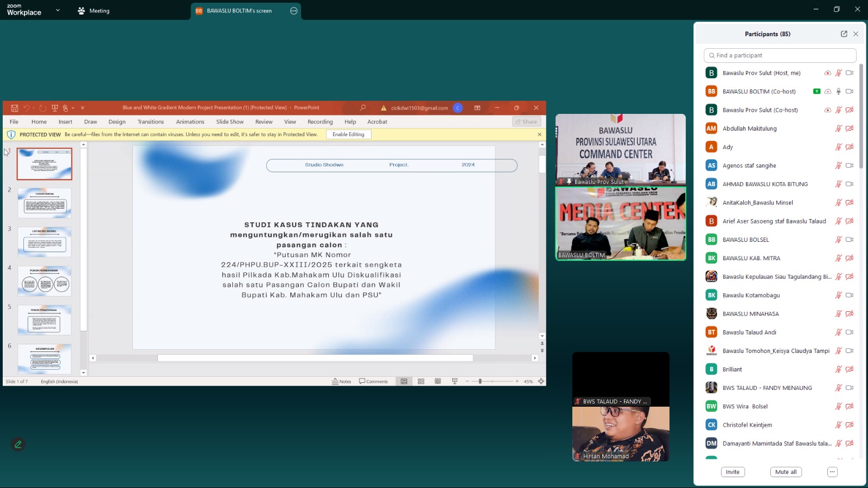Toggle microphone for Bawaslu Prov Sulut (Host, me)

coord(838,73)
